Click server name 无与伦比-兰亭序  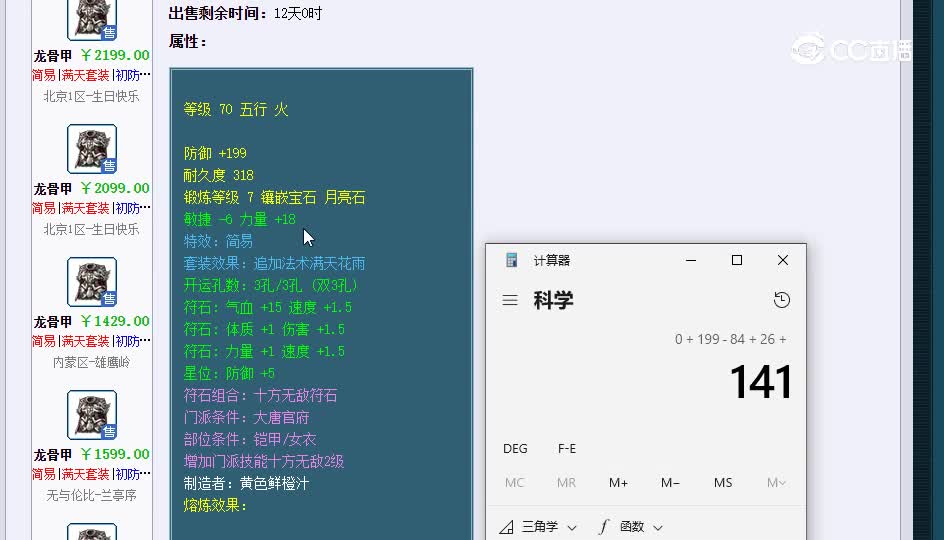pos(92,495)
